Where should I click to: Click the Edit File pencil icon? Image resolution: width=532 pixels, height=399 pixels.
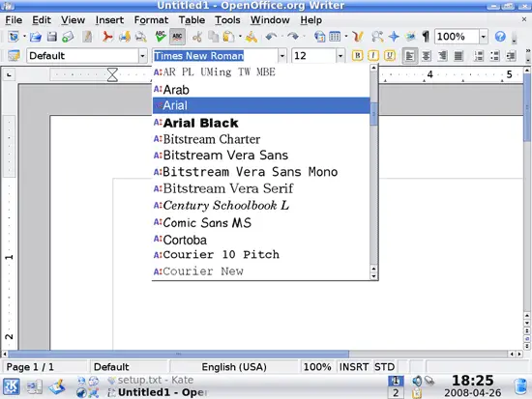87,37
